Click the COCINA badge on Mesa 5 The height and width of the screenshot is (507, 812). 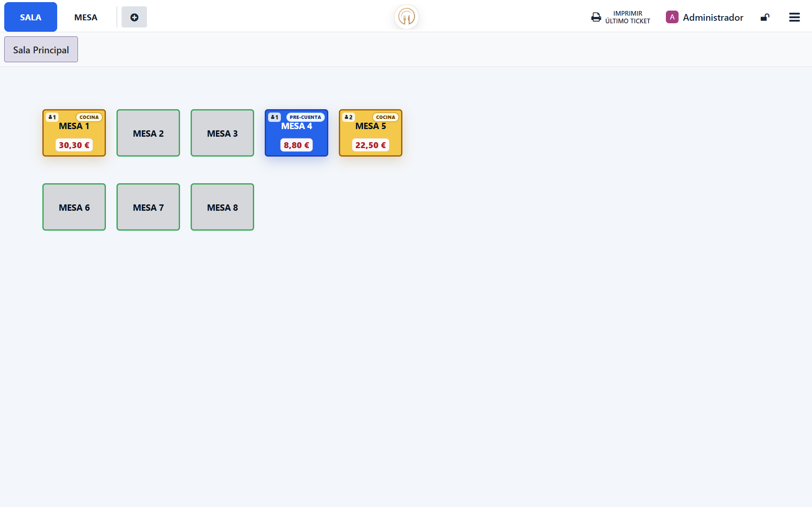385,117
